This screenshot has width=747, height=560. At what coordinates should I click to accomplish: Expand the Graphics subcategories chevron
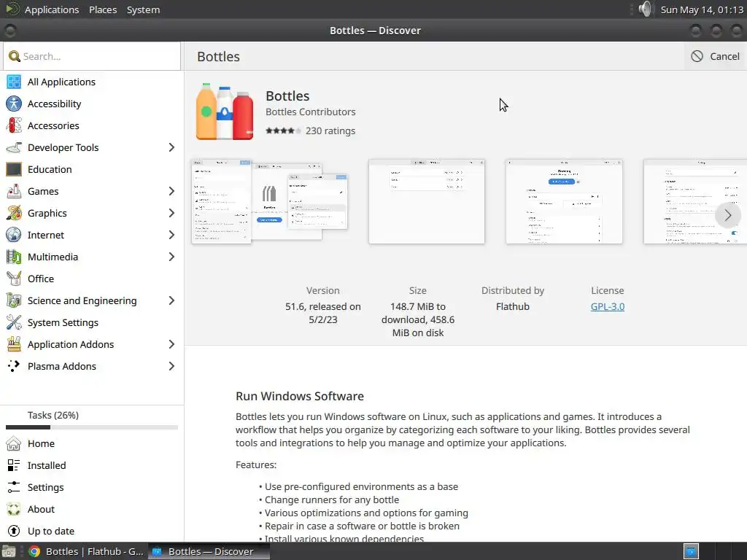click(171, 214)
